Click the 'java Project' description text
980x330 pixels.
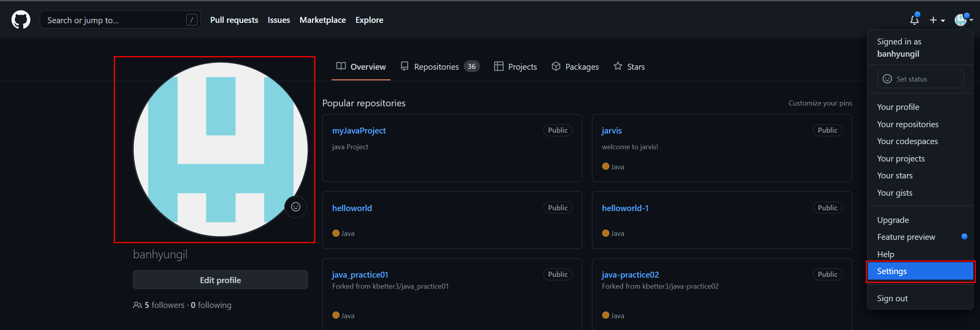pos(350,147)
